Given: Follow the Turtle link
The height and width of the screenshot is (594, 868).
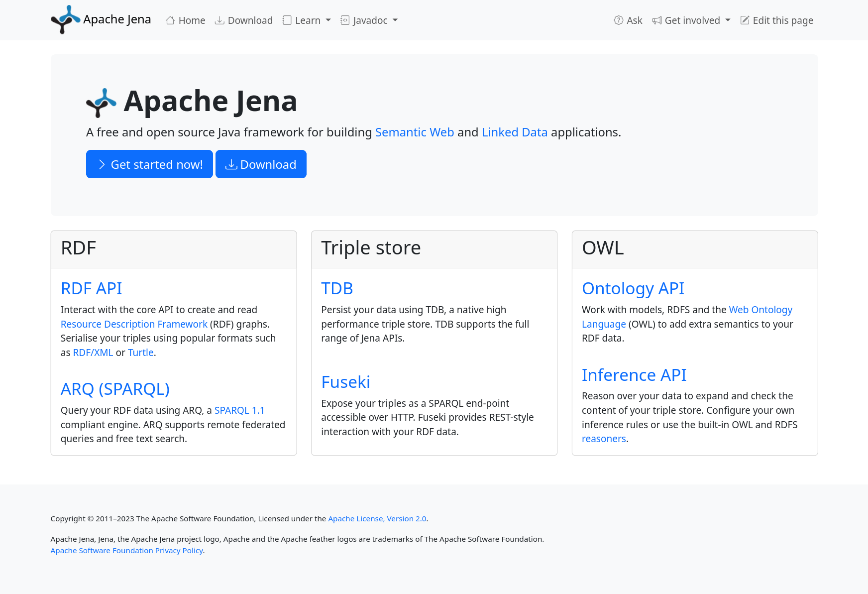Looking at the screenshot, I should point(141,353).
